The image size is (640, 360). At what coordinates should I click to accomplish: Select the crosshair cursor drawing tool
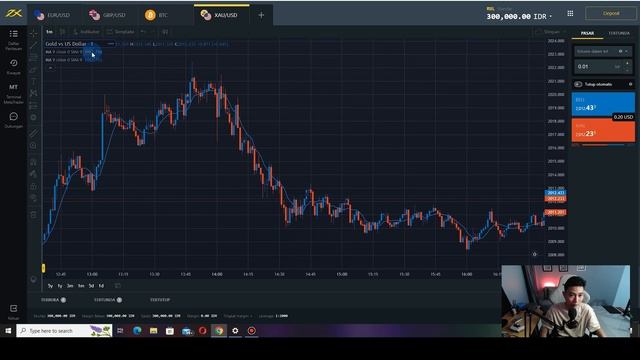click(x=34, y=33)
